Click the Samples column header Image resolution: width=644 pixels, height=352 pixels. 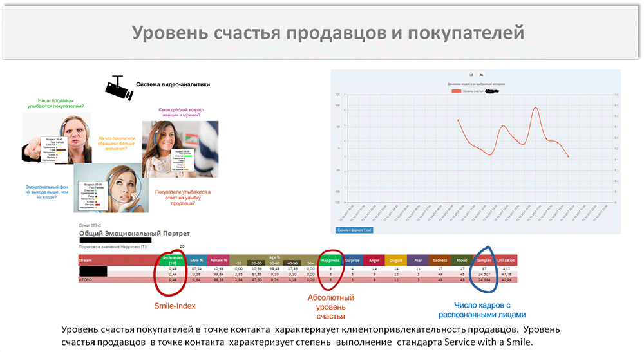pyautogui.click(x=483, y=261)
